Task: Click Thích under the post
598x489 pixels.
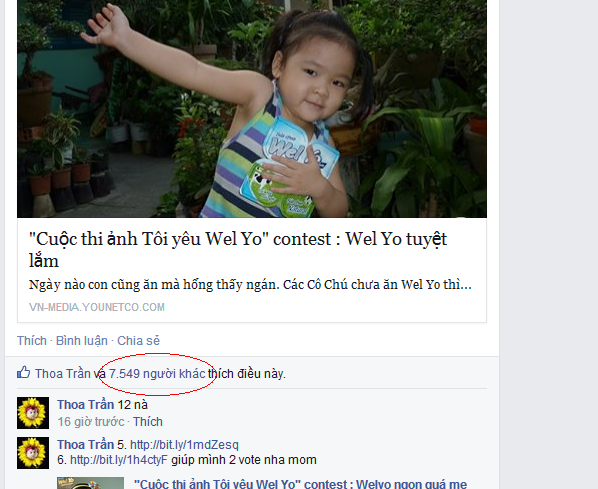Action: (x=32, y=341)
